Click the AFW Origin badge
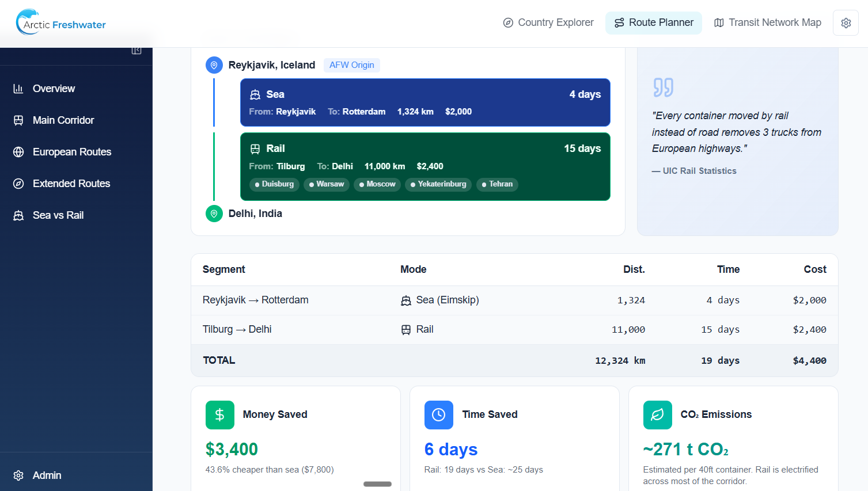The height and width of the screenshot is (491, 868). pyautogui.click(x=351, y=65)
